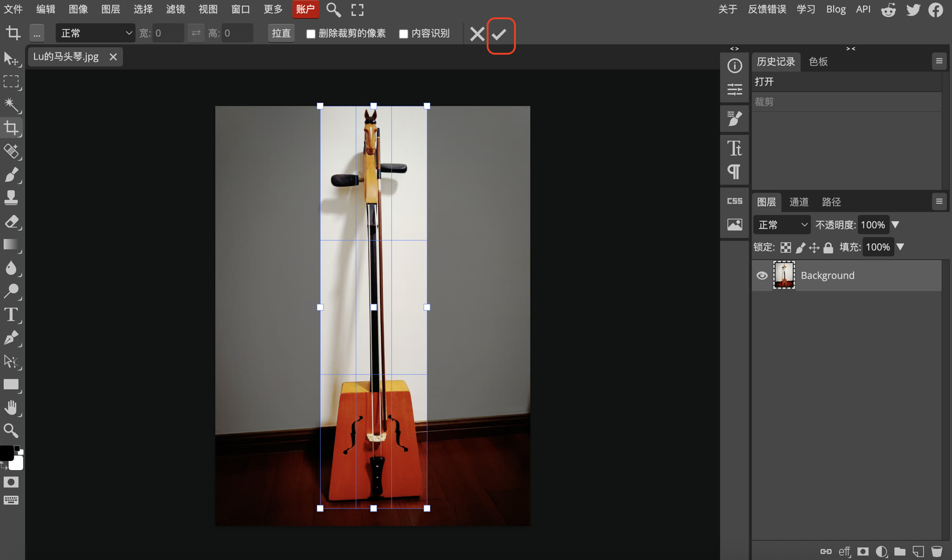The width and height of the screenshot is (952, 560).
Task: Hide the Background layer via the eye icon
Action: (761, 275)
